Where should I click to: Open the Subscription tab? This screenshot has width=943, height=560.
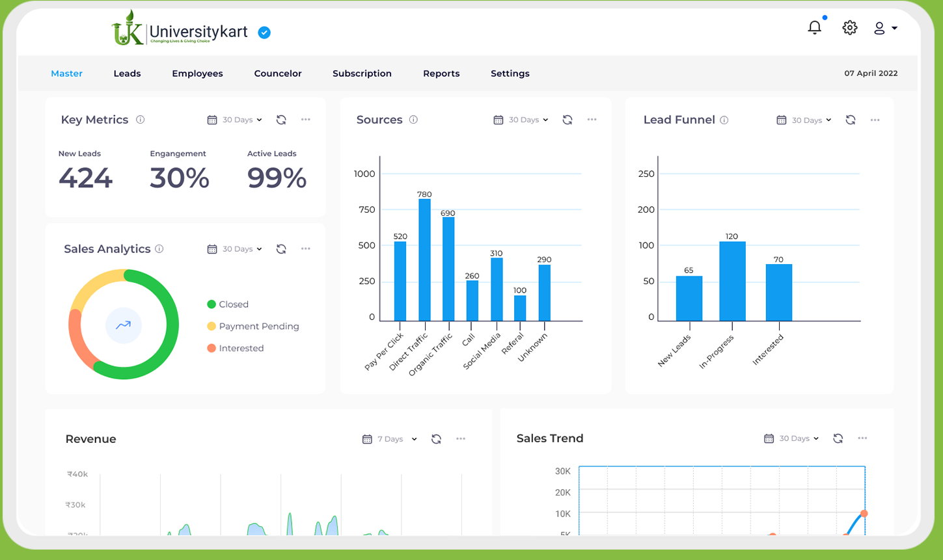pyautogui.click(x=362, y=73)
